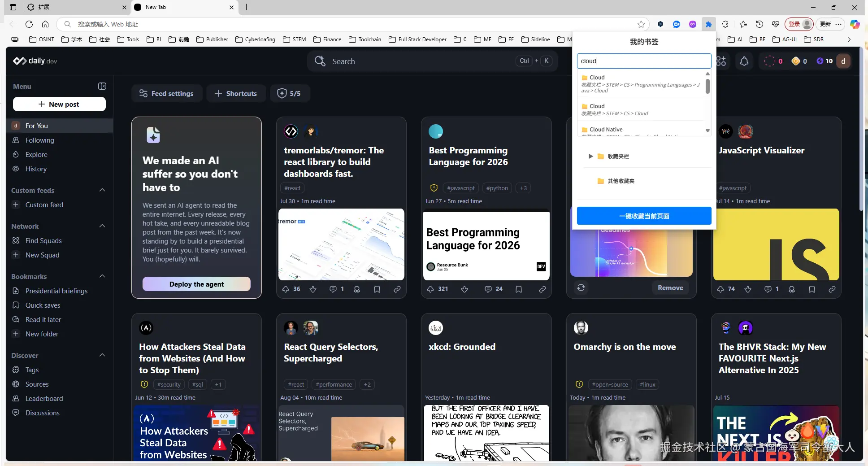Click the browser refresh button

[29, 24]
